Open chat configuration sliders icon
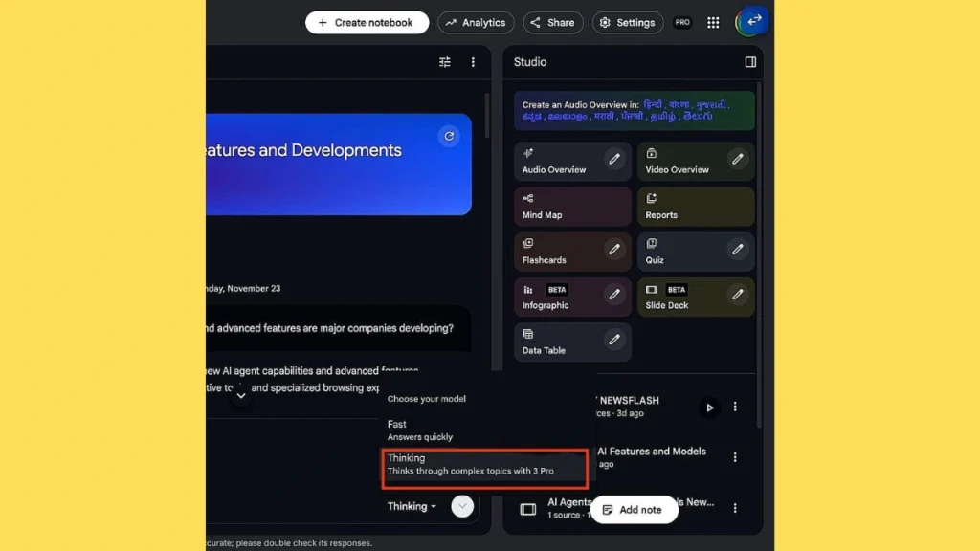This screenshot has height=551, width=980. [445, 62]
